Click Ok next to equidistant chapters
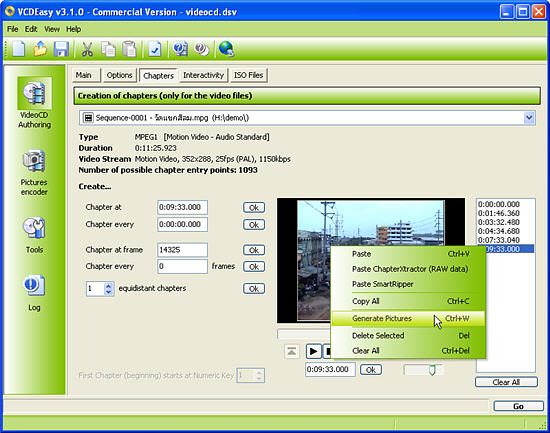 click(254, 288)
